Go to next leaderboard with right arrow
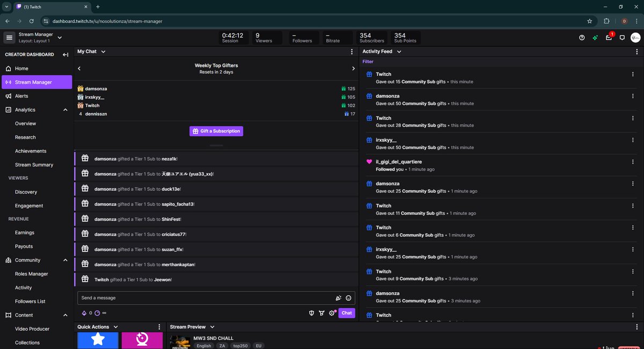Image resolution: width=644 pixels, height=349 pixels. pyautogui.click(x=353, y=69)
